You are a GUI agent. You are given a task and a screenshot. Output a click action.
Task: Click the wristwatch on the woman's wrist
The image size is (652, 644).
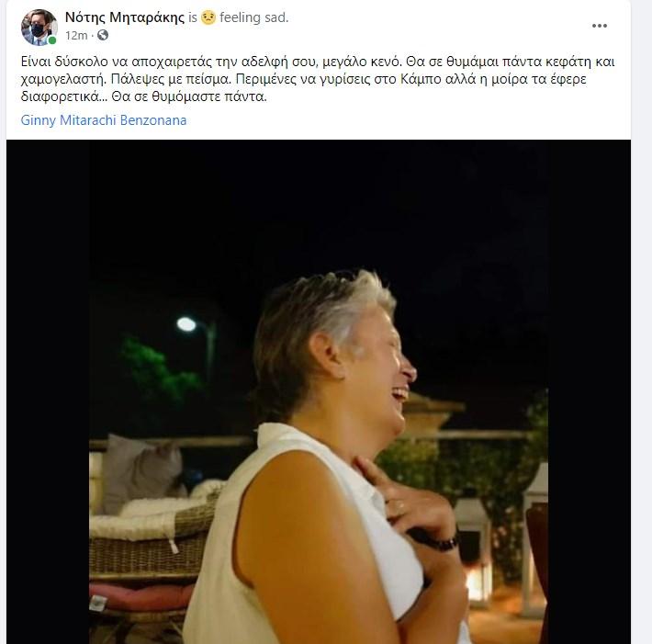(442, 542)
